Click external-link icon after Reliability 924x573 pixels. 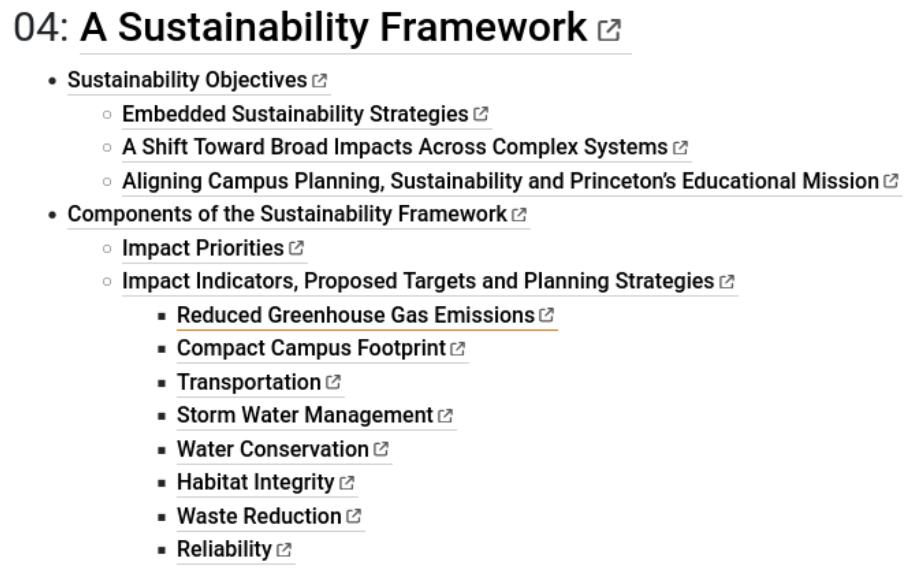pyautogui.click(x=284, y=549)
